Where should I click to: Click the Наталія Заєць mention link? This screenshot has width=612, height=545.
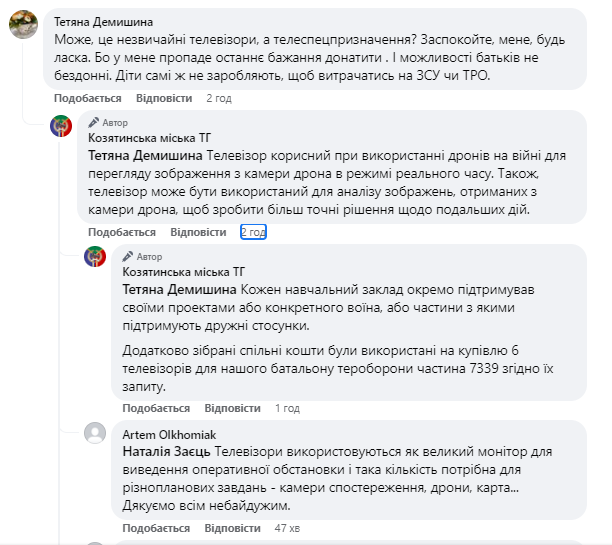pos(166,451)
